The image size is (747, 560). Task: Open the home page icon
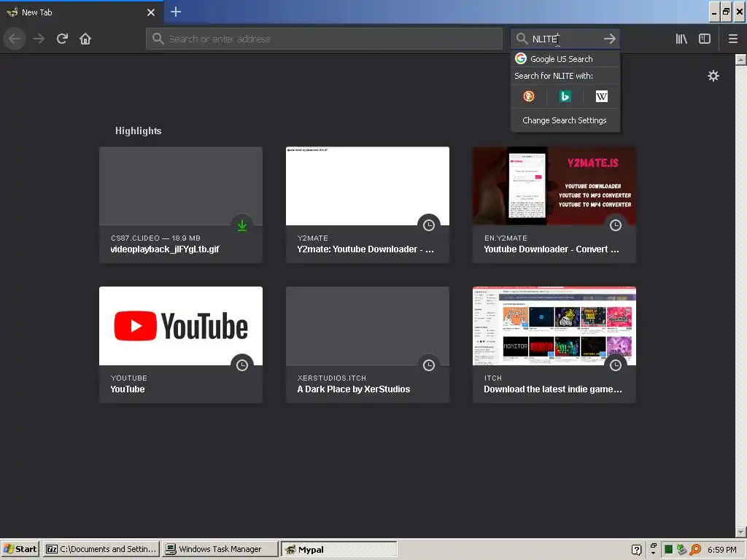(85, 39)
